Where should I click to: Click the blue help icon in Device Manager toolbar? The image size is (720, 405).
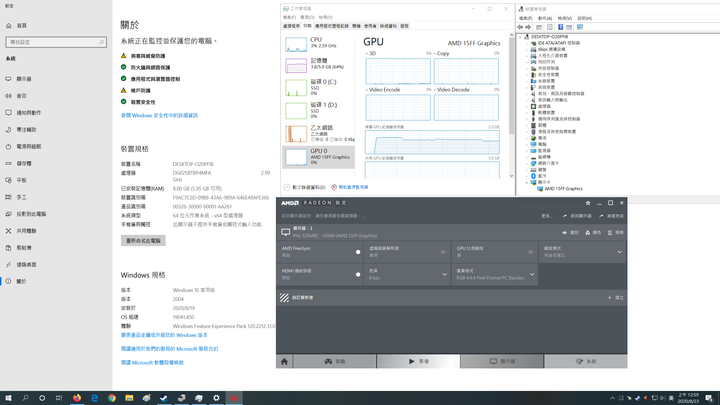click(x=560, y=27)
